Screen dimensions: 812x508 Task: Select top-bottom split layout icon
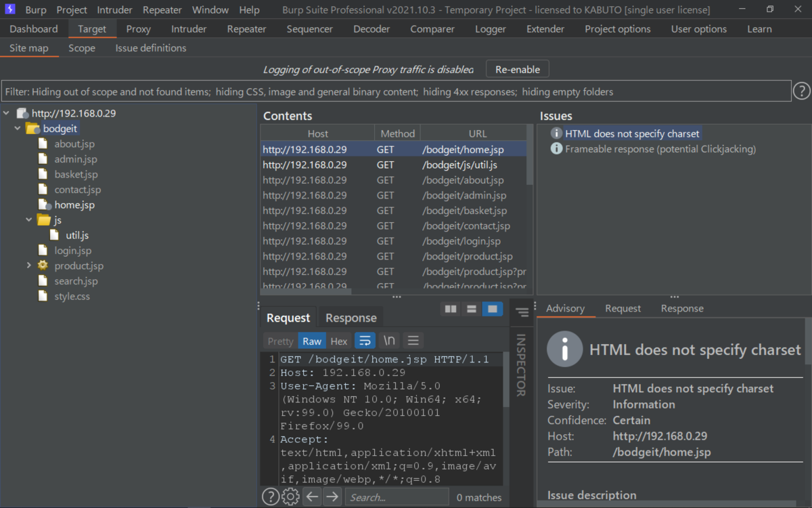[472, 309]
